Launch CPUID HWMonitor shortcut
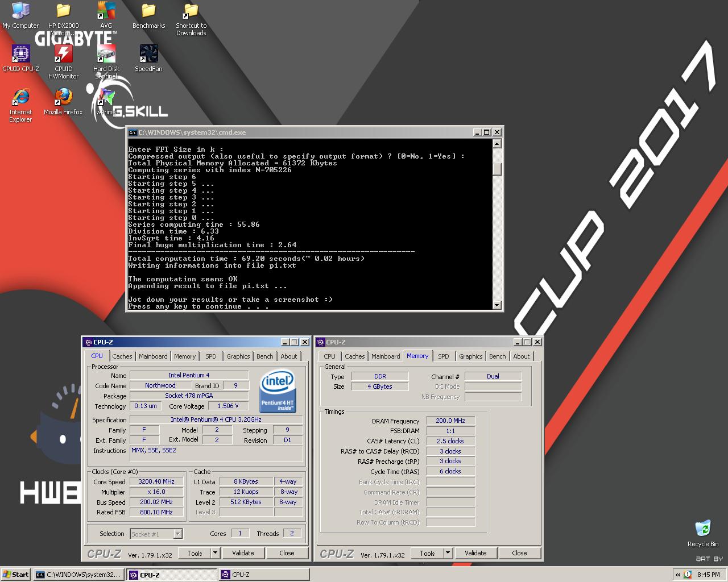Image resolution: width=728 pixels, height=582 pixels. (63, 62)
